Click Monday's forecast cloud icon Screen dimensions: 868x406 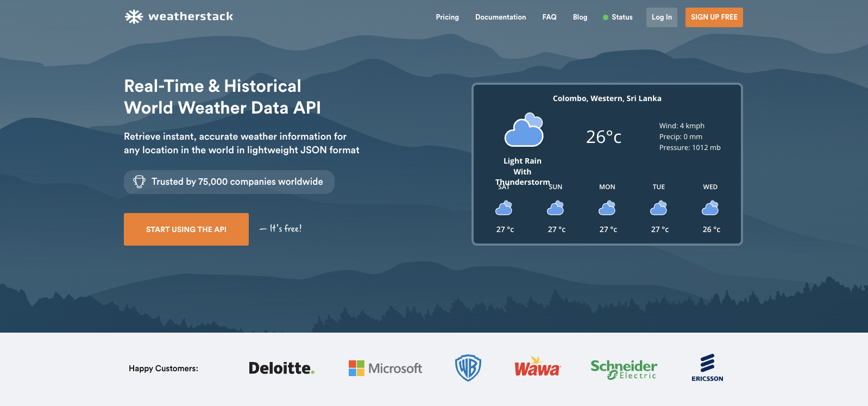point(607,208)
